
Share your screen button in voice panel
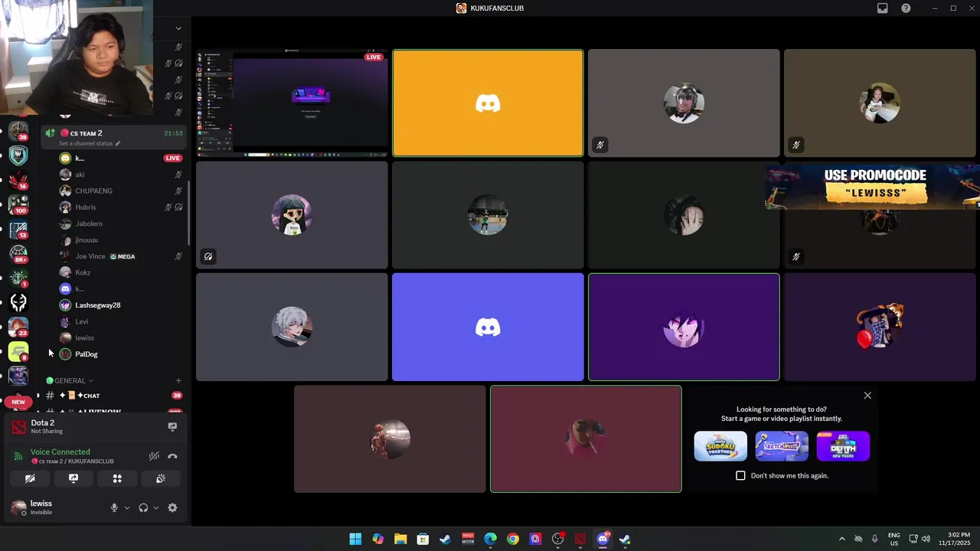[x=73, y=478]
